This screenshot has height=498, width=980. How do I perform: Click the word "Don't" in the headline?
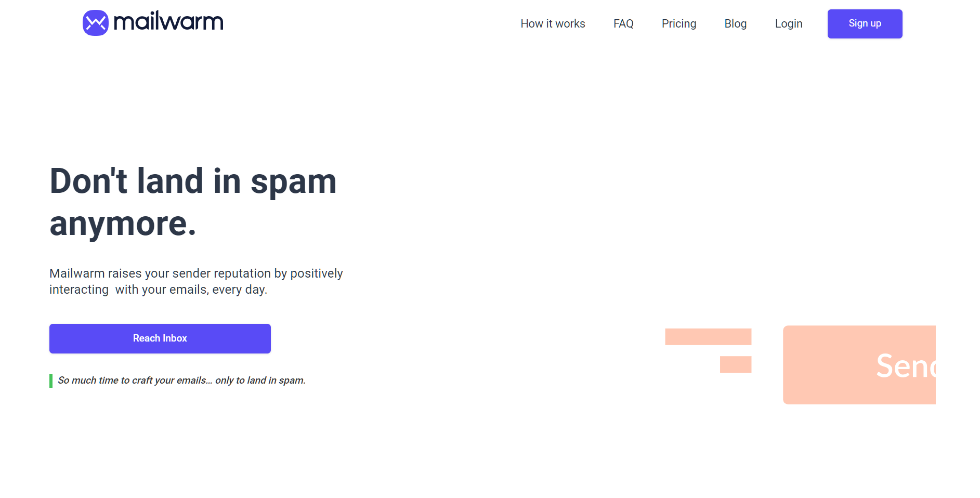point(88,181)
